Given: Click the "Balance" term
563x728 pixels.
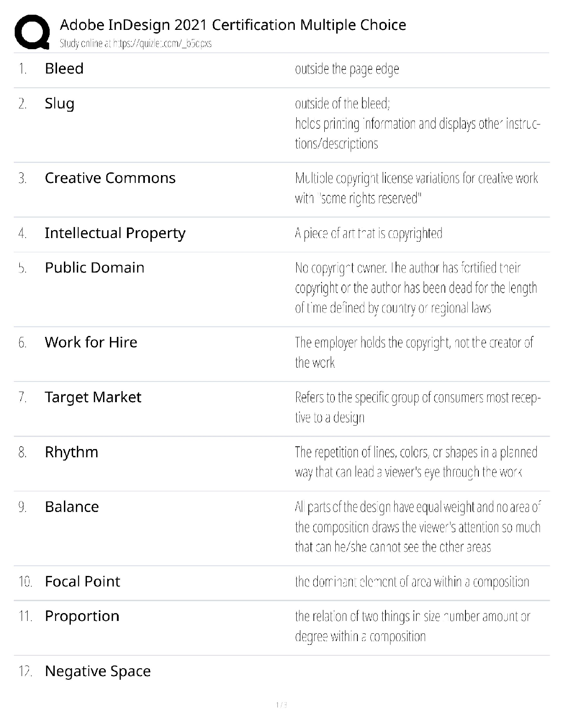Looking at the screenshot, I should 72,507.
